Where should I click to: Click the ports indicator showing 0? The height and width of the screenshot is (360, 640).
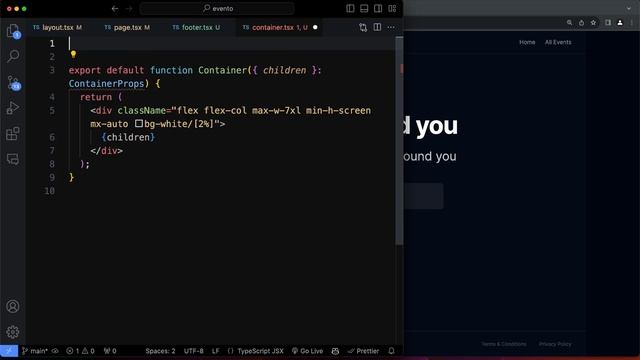coord(110,351)
